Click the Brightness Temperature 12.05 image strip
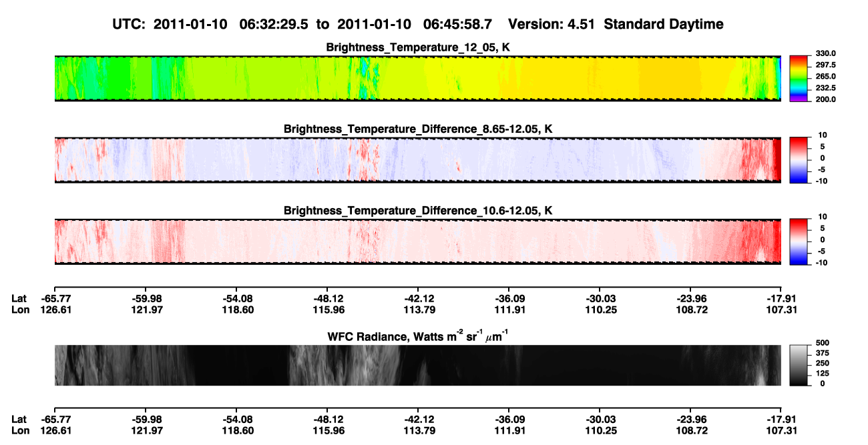868x445 pixels. coord(418,79)
